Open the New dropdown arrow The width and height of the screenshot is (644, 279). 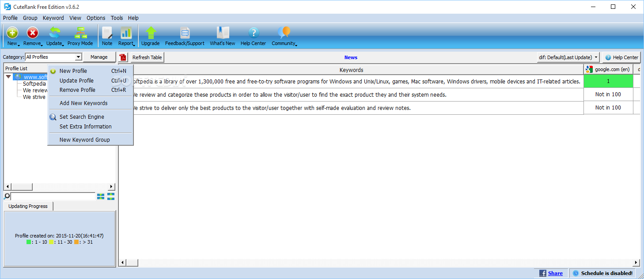(x=19, y=45)
